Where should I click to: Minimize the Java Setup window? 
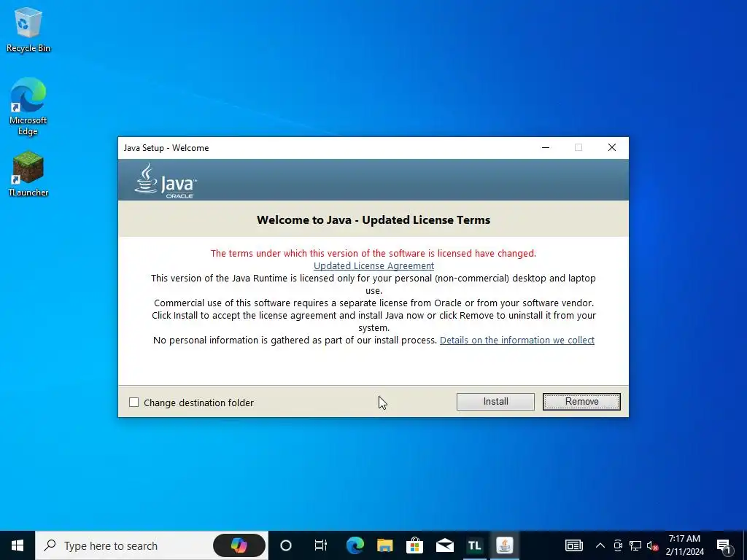(546, 147)
